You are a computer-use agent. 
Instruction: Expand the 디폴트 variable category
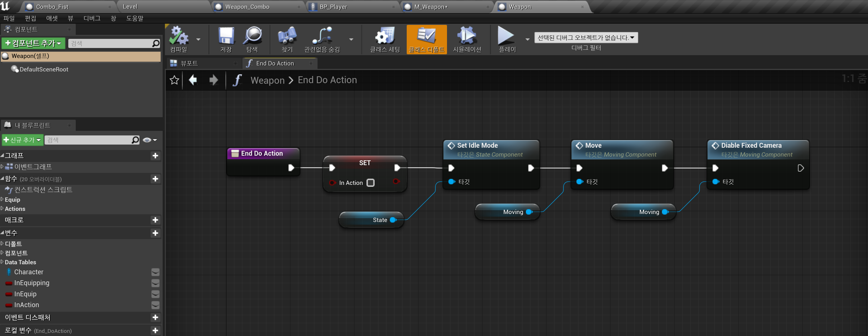point(2,243)
